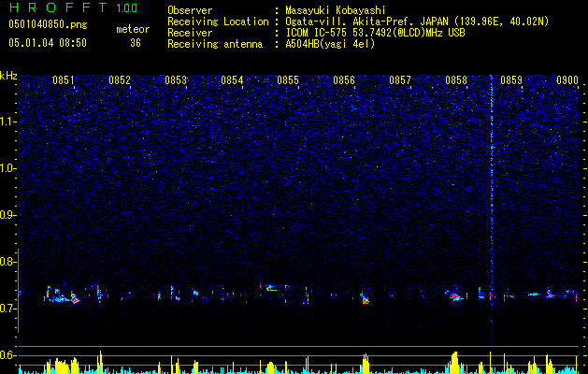Screen dimensions: 588x374
Task: Click the 0858 time marker
Action: (456, 80)
